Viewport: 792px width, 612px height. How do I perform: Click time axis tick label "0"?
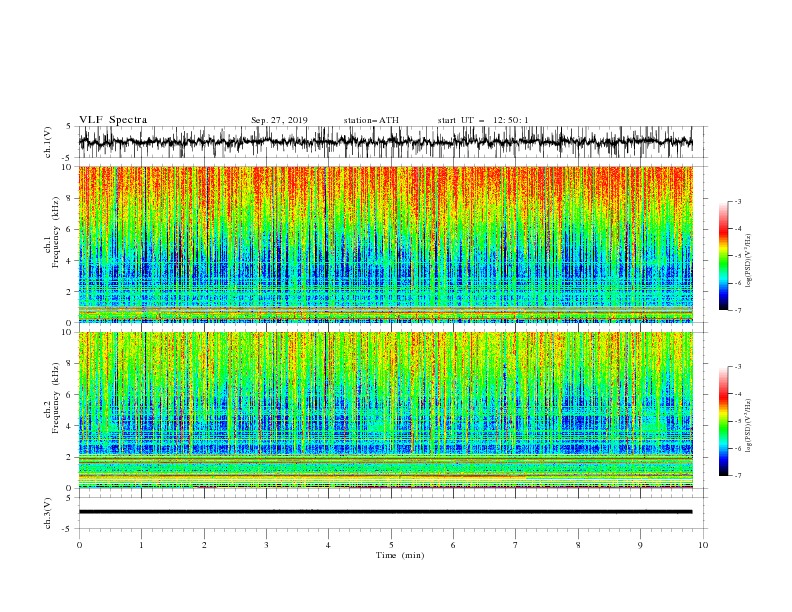[79, 545]
